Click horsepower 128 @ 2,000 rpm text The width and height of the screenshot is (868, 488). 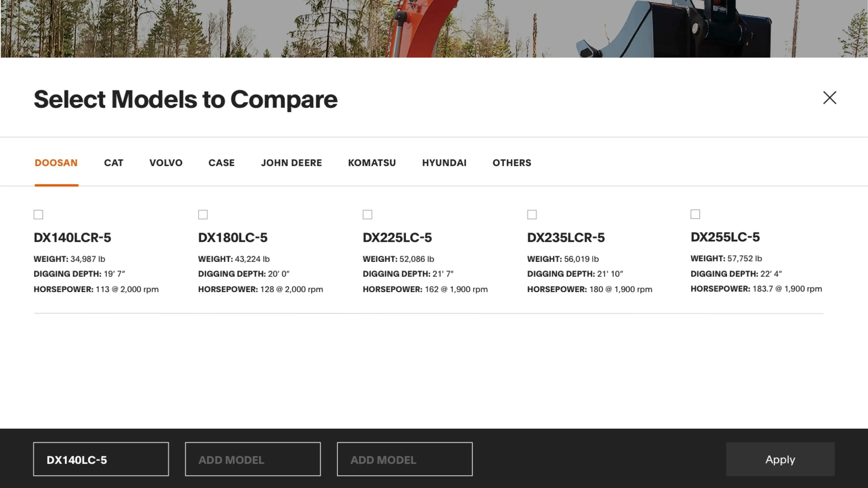tap(292, 289)
